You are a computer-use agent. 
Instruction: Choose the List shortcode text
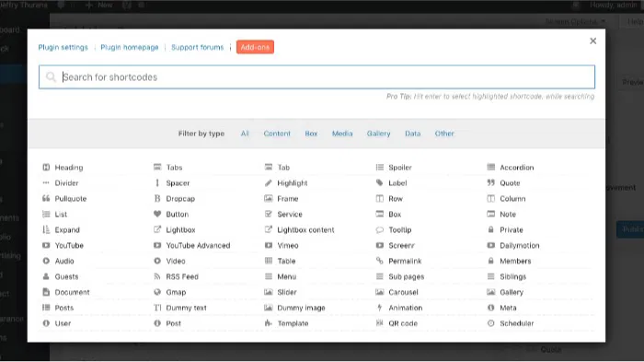coord(61,214)
